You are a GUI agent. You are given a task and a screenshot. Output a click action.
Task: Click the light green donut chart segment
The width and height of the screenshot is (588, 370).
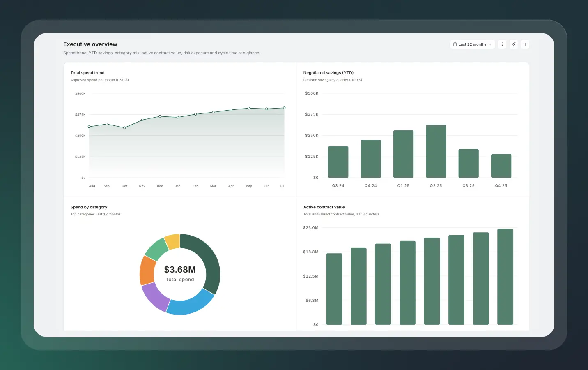click(157, 249)
